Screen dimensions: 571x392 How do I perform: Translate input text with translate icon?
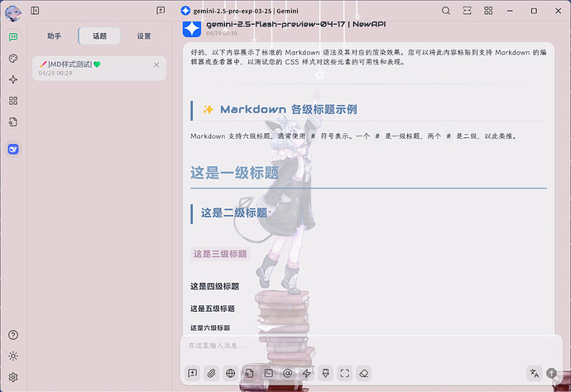[535, 373]
